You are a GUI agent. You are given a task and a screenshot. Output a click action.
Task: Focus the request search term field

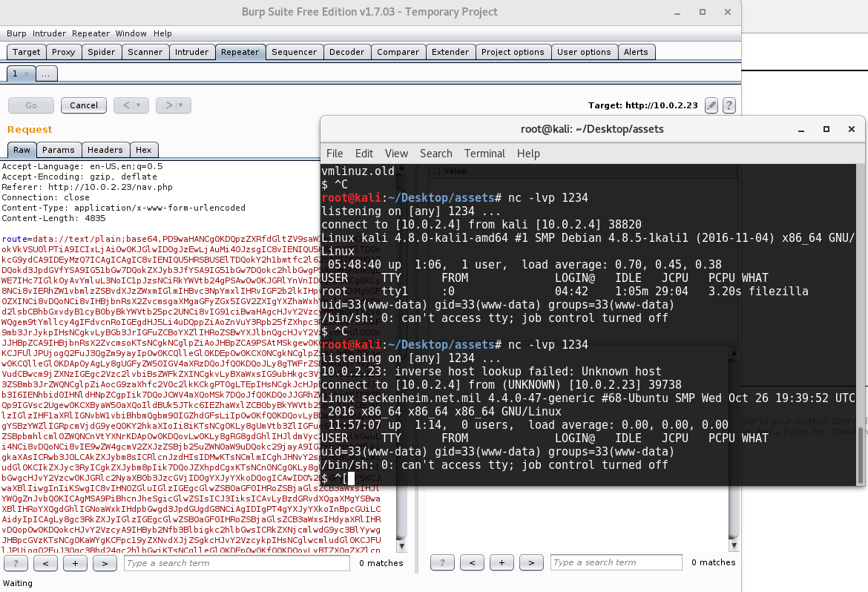(237, 563)
